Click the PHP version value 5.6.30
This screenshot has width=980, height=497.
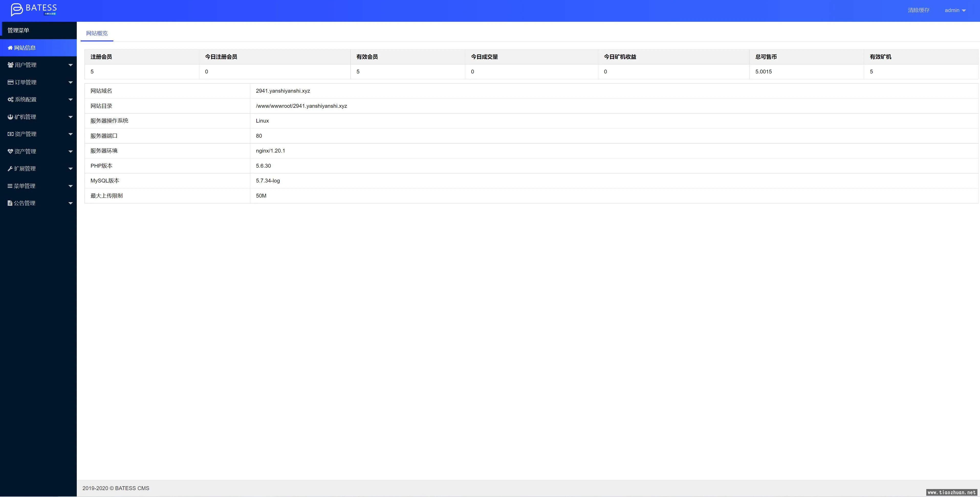tap(264, 166)
